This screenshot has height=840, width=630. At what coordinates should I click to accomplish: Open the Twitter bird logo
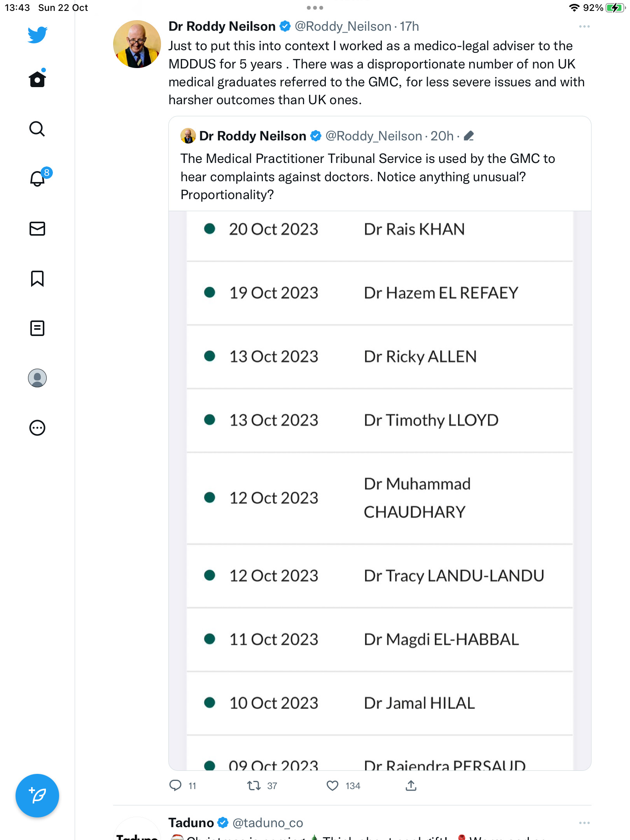(37, 35)
